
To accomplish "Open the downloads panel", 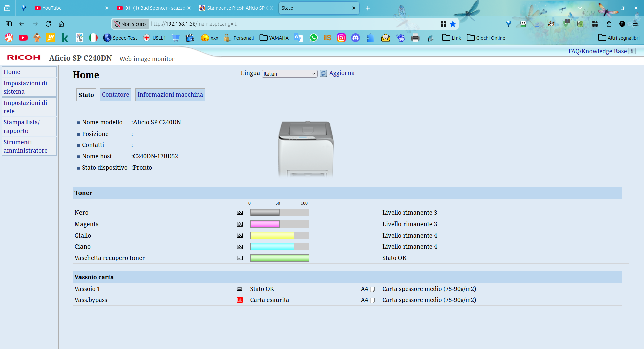I will coord(537,24).
